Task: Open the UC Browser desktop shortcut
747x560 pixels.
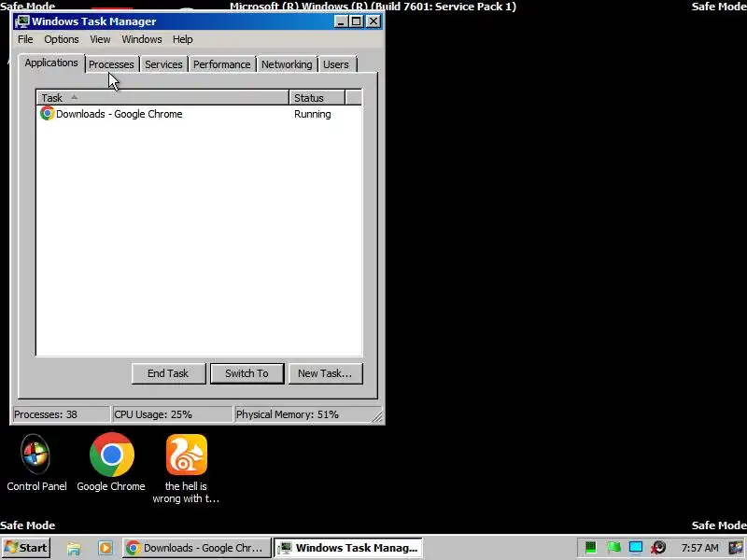Action: tap(186, 469)
